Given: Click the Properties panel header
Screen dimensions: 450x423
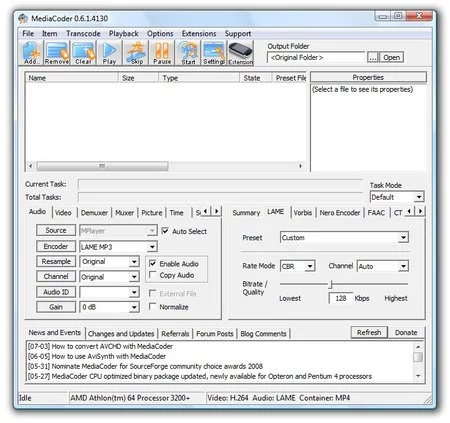Looking at the screenshot, I should pos(368,77).
